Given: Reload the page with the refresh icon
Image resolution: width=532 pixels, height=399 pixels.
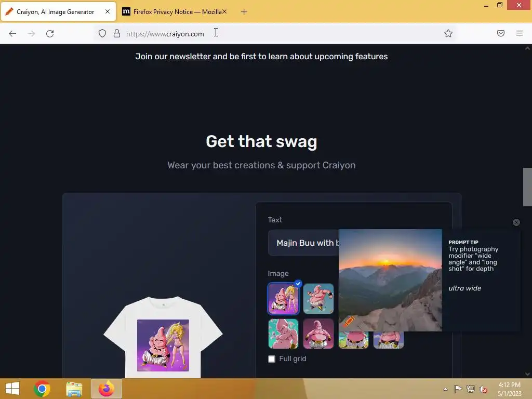Looking at the screenshot, I should pos(50,34).
